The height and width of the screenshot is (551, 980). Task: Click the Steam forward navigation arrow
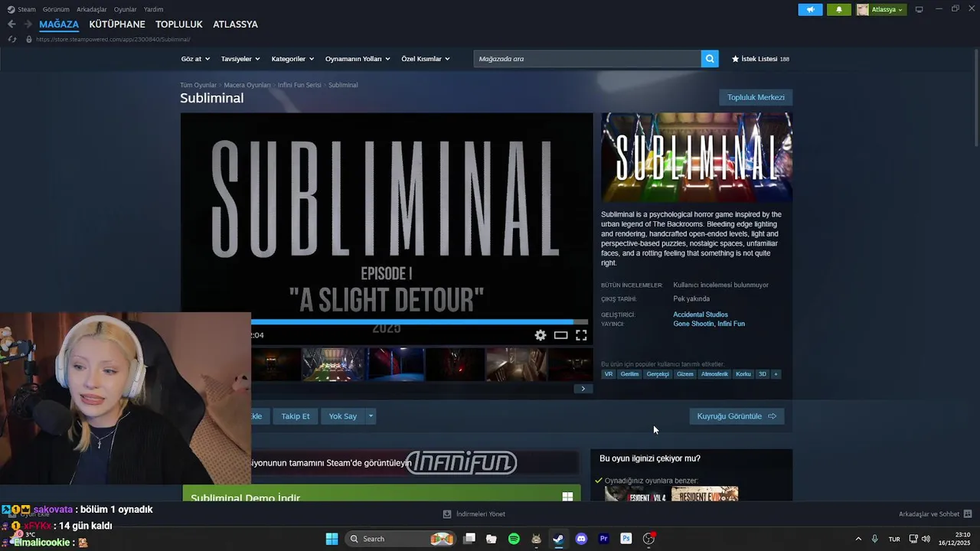(x=28, y=24)
